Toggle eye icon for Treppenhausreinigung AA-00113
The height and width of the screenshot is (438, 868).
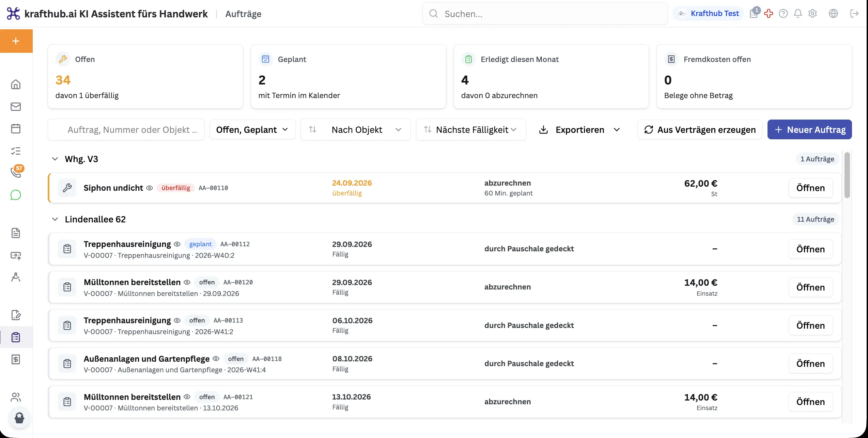tap(177, 320)
